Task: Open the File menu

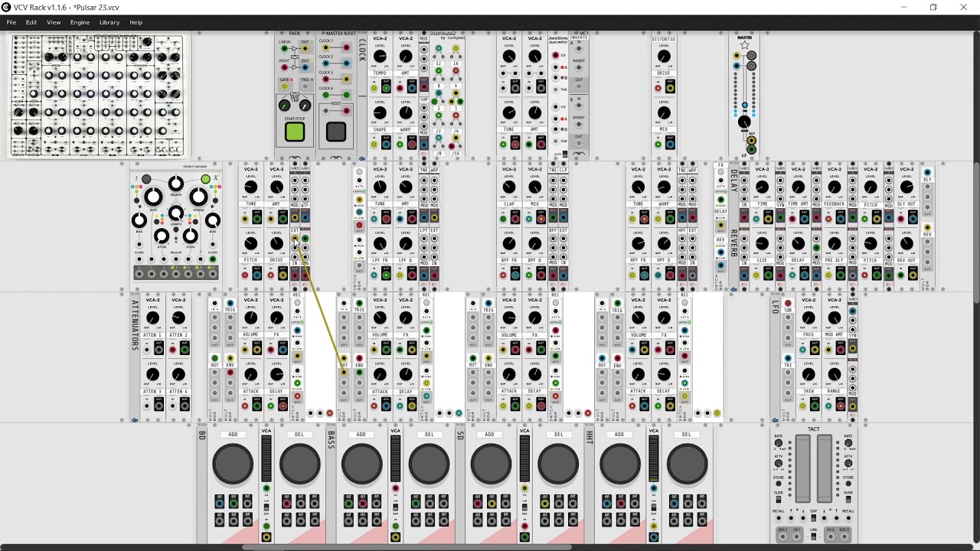Action: tap(11, 22)
